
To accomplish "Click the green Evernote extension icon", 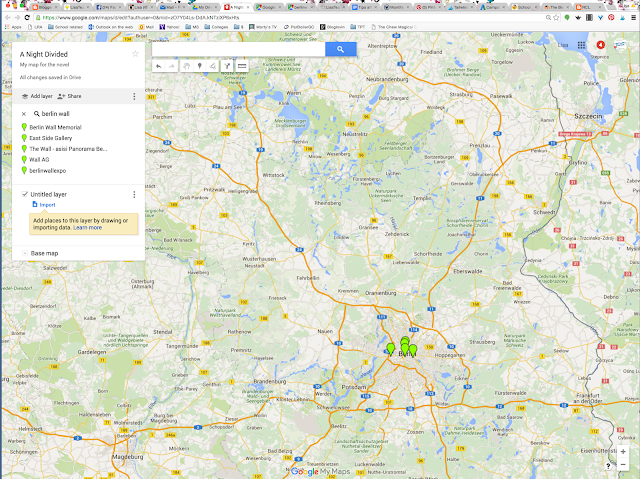I will click(567, 18).
